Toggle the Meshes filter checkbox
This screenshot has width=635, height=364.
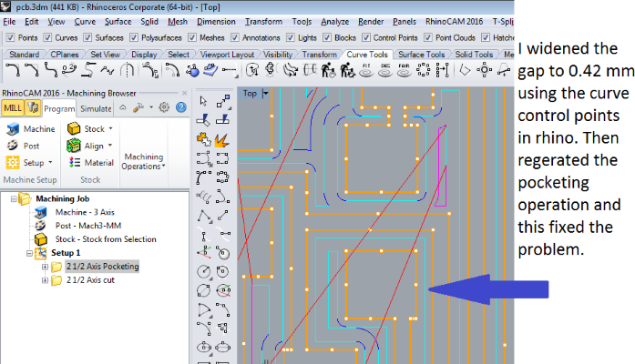(x=192, y=37)
